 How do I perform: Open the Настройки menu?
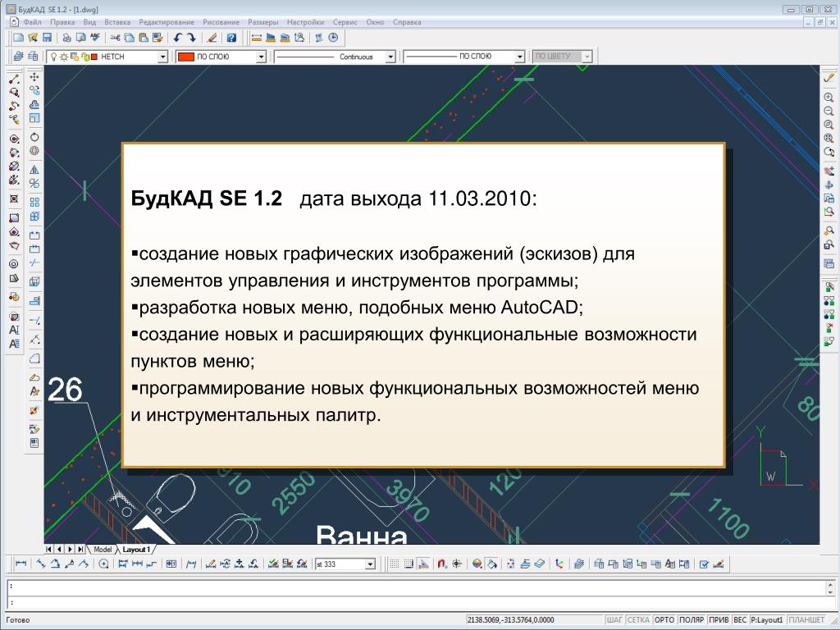(305, 22)
